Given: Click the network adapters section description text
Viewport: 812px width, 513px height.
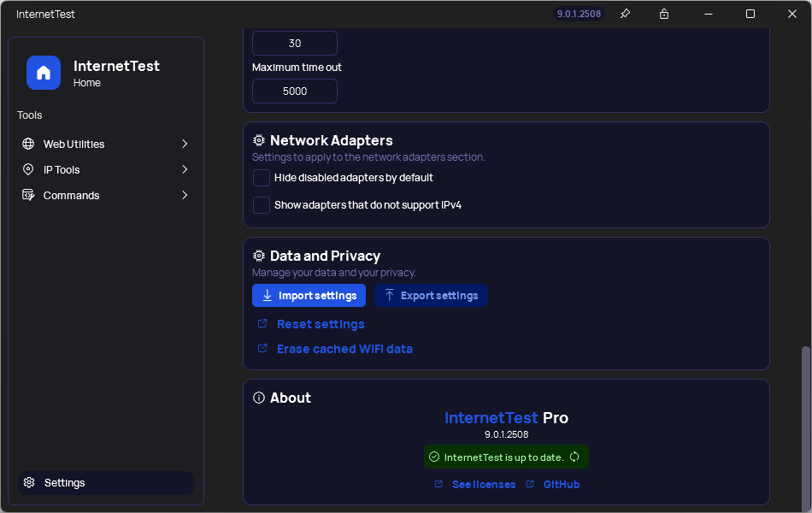Looking at the screenshot, I should [x=368, y=157].
